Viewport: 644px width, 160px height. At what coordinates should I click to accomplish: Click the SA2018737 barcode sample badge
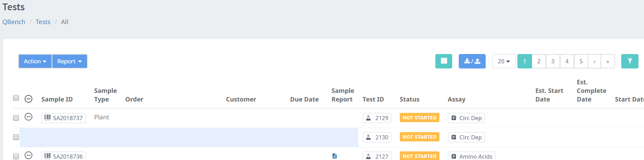(63, 118)
